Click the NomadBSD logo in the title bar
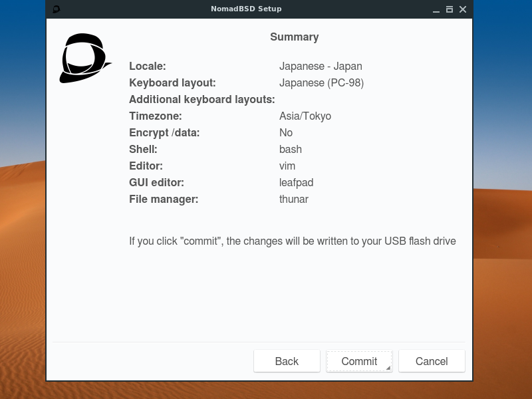Viewport: 532px width, 399px height. click(57, 9)
